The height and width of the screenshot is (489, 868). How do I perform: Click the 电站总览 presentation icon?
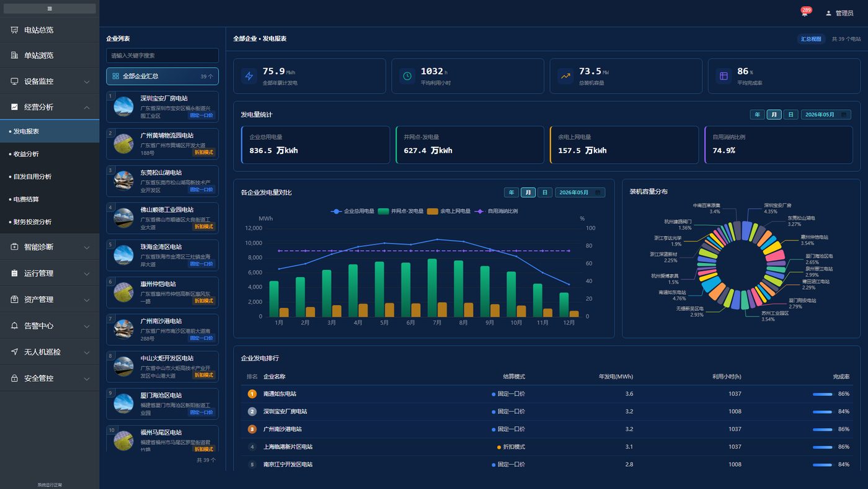pos(14,30)
